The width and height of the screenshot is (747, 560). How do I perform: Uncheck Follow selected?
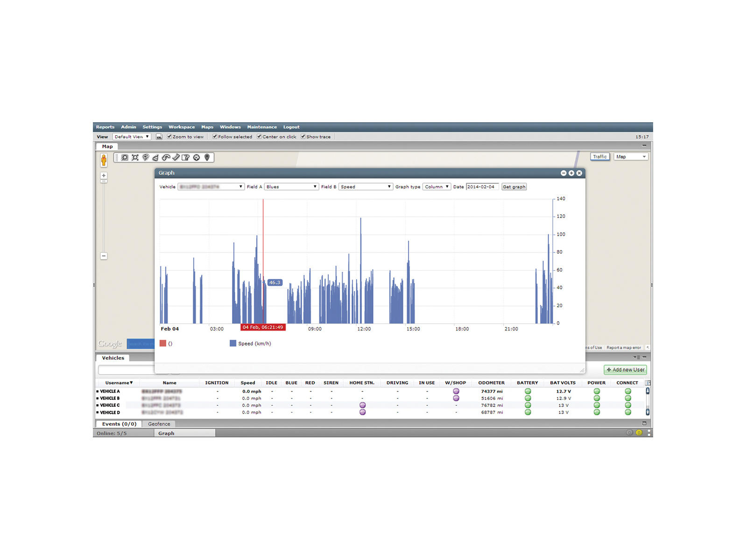click(x=215, y=136)
